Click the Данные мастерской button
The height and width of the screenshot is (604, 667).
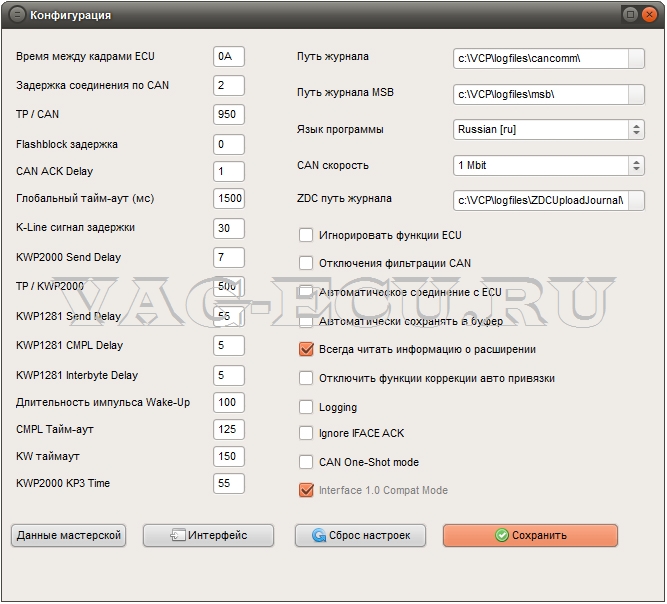69,535
